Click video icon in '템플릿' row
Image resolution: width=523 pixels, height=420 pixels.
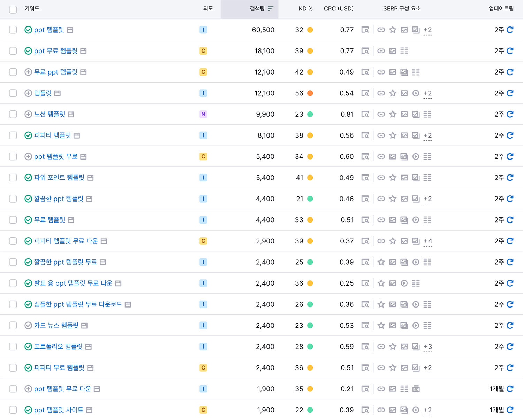pyautogui.click(x=416, y=93)
